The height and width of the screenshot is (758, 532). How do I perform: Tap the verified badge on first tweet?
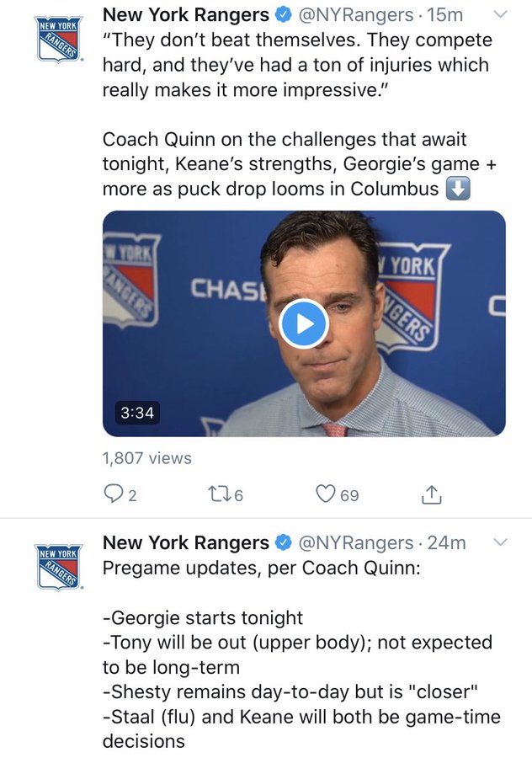tap(283, 15)
